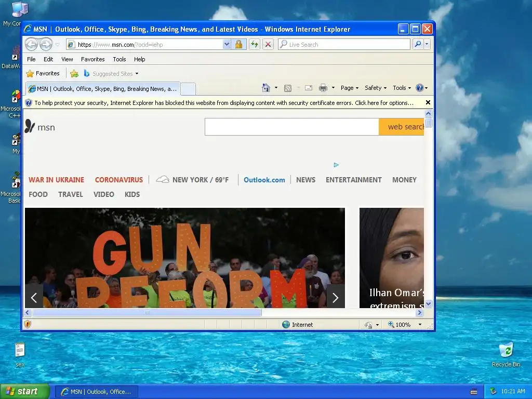This screenshot has width=532, height=399.
Task: Open the TRAVEL section link
Action: point(71,194)
